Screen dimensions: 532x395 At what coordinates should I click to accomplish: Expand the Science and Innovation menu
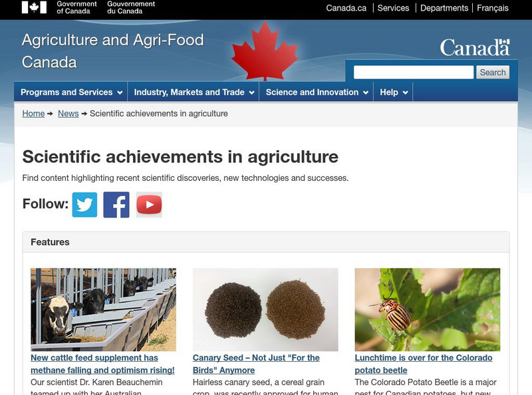317,92
